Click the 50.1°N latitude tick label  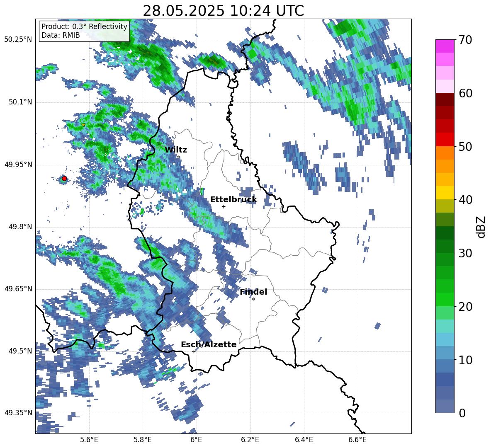click(x=20, y=102)
